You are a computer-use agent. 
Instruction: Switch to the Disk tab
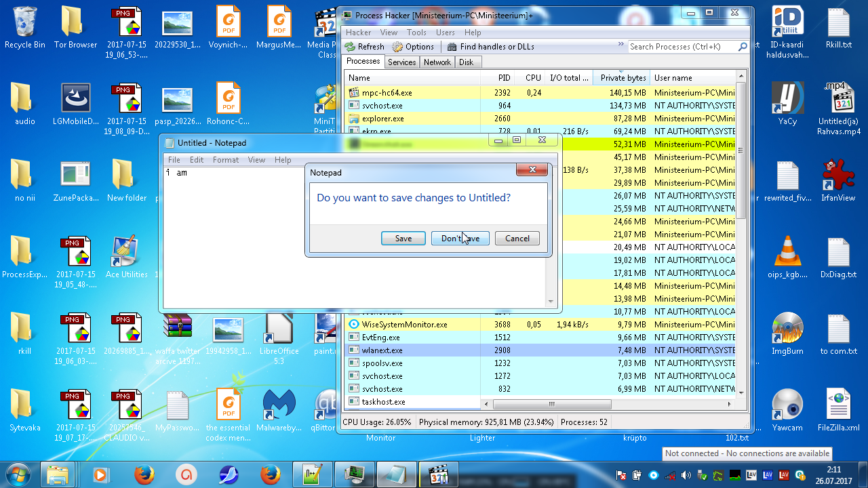tap(467, 62)
